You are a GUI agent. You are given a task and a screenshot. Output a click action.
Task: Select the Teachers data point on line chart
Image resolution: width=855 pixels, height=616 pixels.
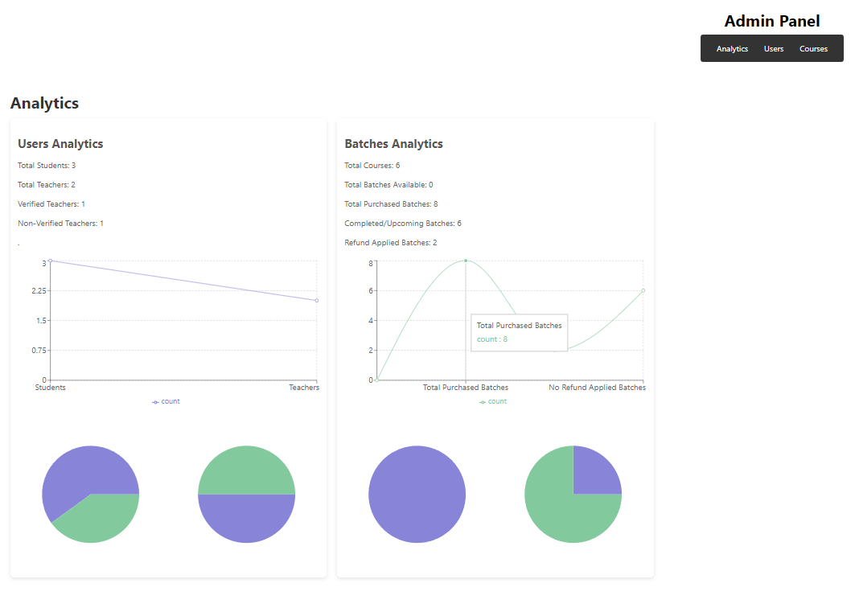click(x=316, y=300)
